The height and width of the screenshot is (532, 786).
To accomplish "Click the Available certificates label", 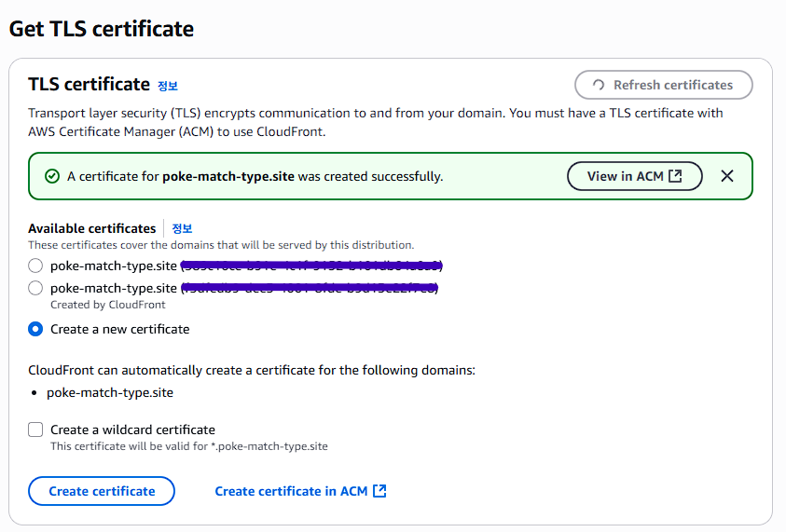I will (92, 228).
